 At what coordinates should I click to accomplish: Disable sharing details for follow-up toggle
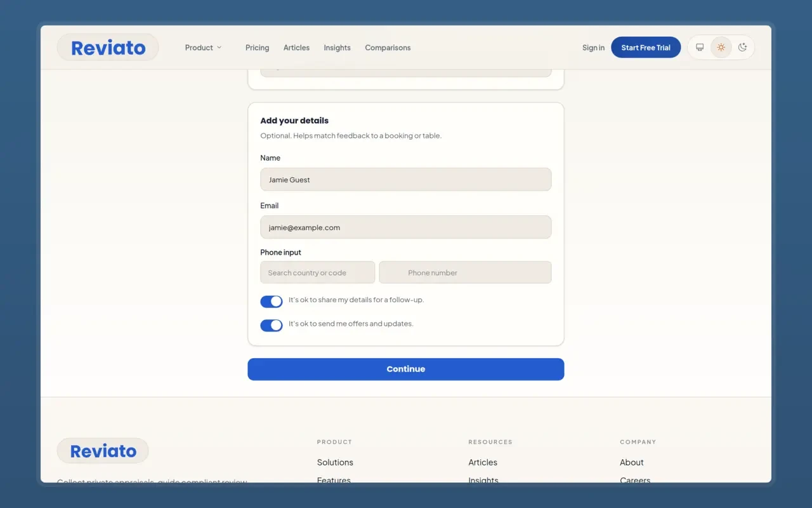coord(272,301)
